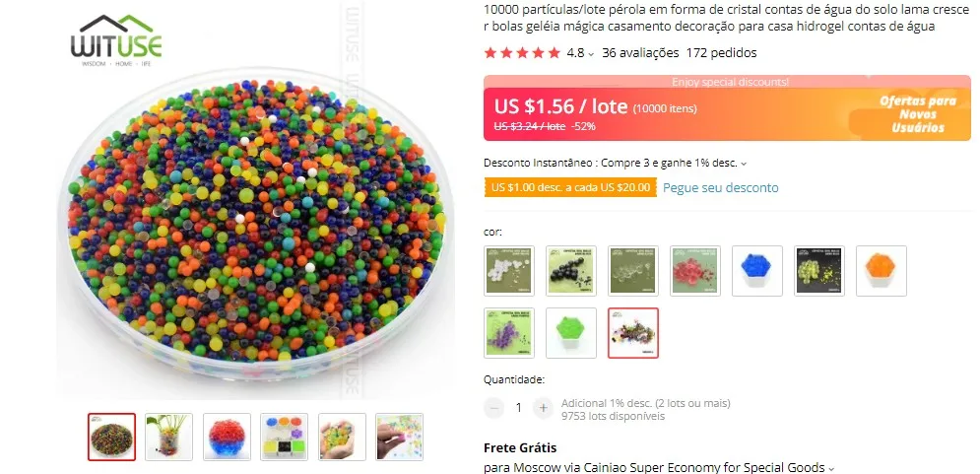
Task: Click the quantity input field
Action: tap(518, 408)
